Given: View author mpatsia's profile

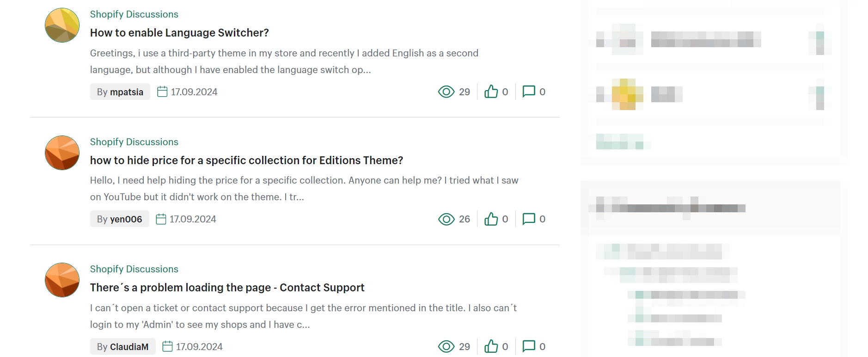Looking at the screenshot, I should pos(126,92).
